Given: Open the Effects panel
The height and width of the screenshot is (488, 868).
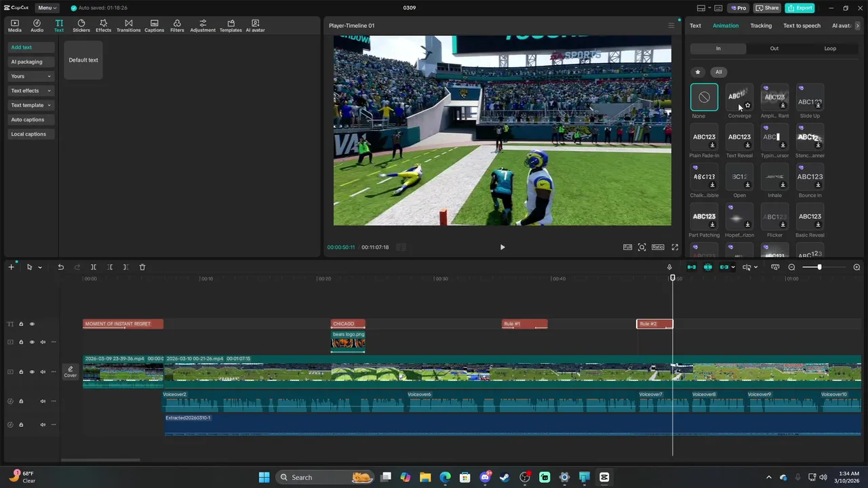Looking at the screenshot, I should coord(103,26).
